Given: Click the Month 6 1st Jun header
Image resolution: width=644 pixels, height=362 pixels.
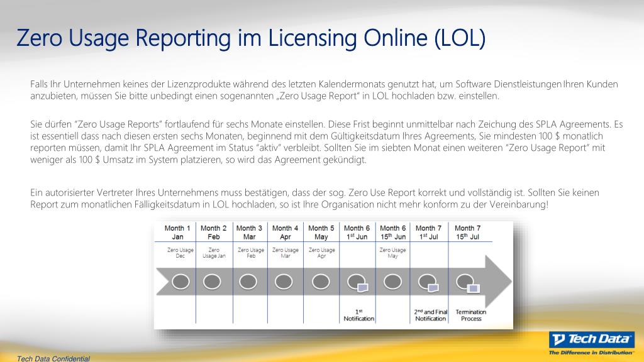Looking at the screenshot, I should point(357,233).
